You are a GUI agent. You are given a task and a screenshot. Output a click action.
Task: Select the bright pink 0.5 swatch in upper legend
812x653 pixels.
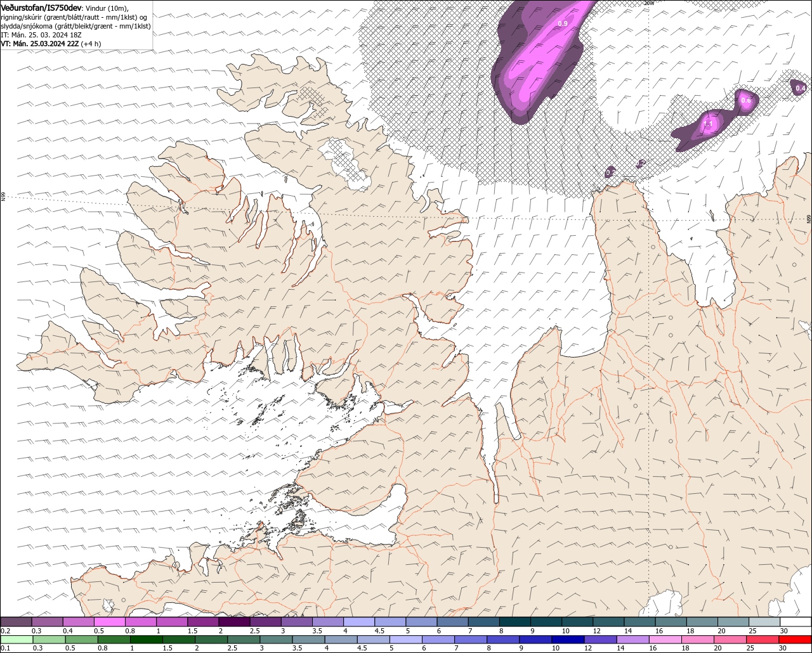109,622
